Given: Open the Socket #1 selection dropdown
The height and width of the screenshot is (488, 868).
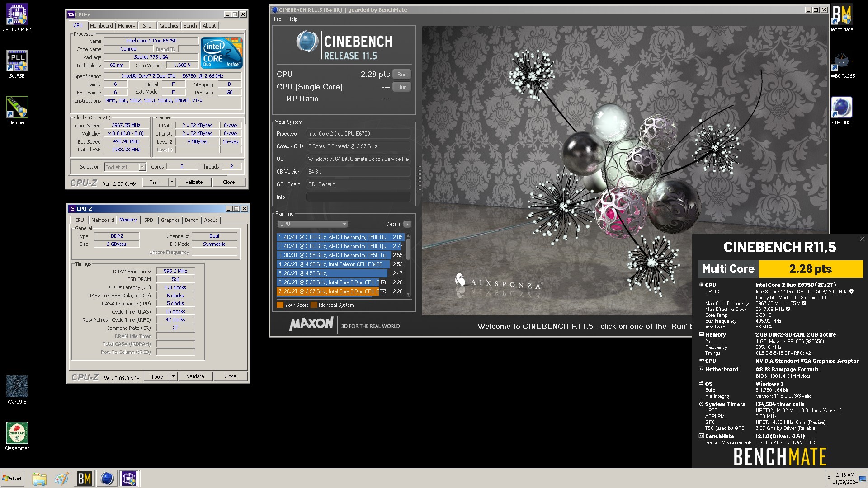Looking at the screenshot, I should 125,167.
